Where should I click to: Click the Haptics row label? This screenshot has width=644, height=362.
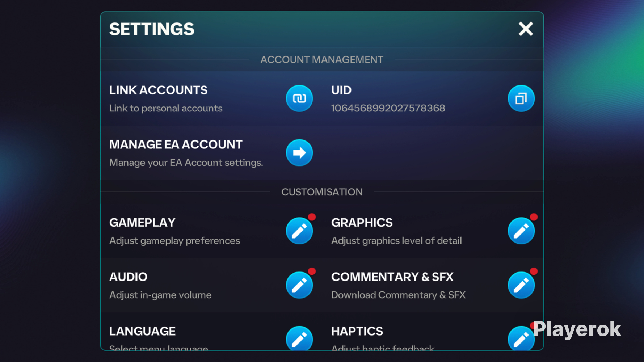pyautogui.click(x=357, y=331)
